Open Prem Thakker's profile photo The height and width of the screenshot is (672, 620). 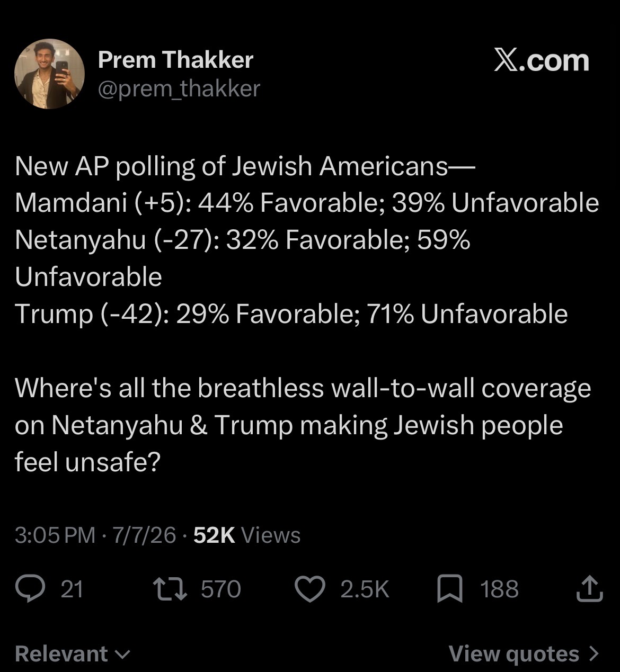click(49, 74)
